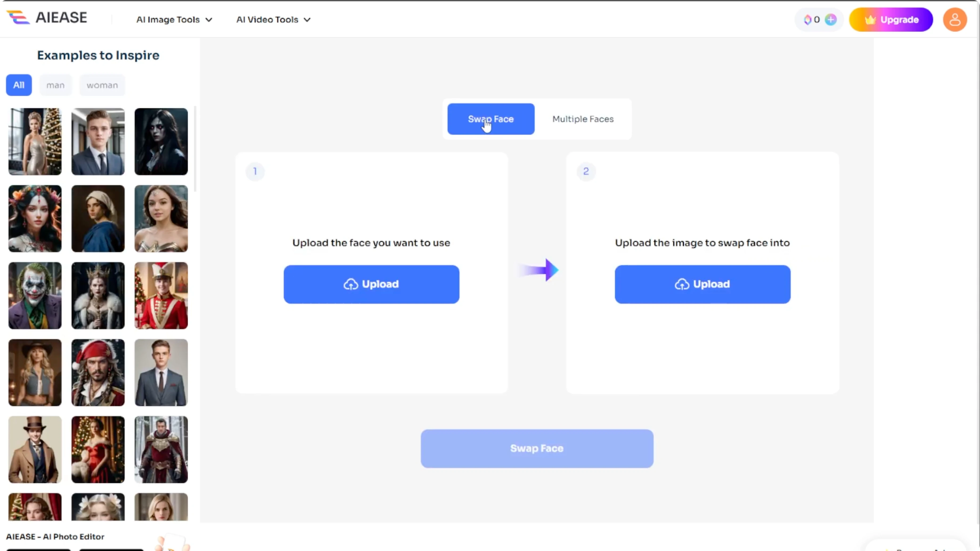The width and height of the screenshot is (980, 551).
Task: Click the 'Examples to Inspire' heading
Action: pyautogui.click(x=98, y=56)
